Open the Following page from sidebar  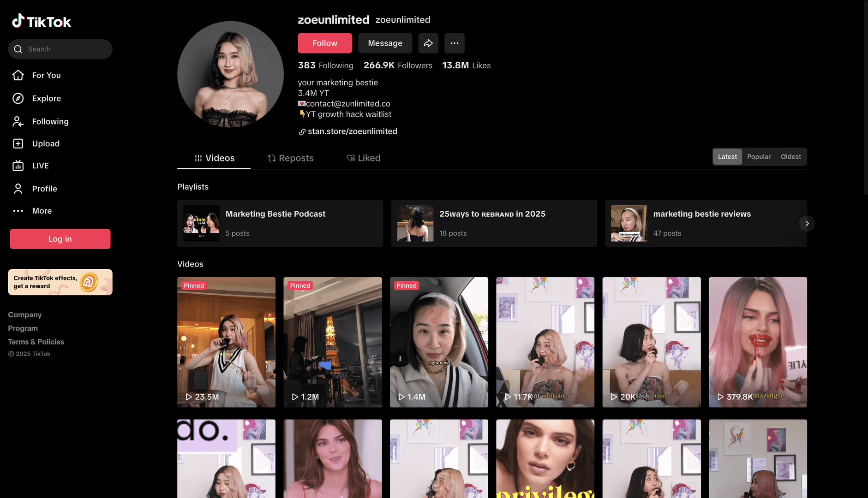pos(50,121)
